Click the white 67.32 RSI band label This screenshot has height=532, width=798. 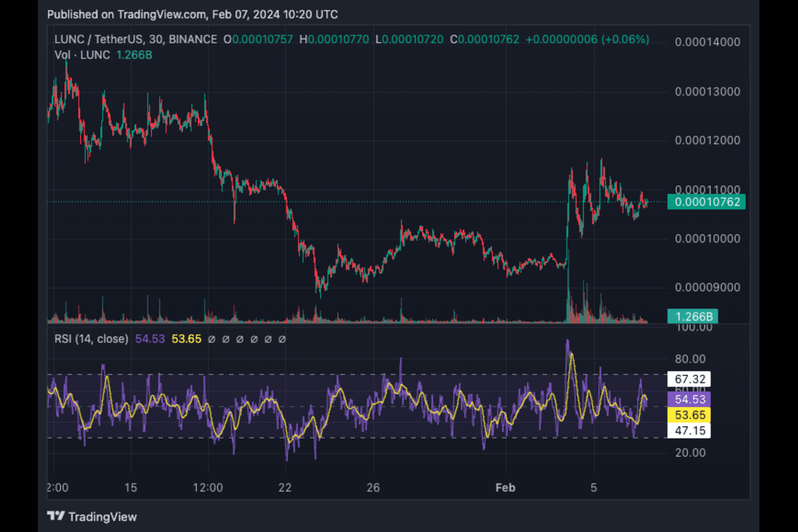pyautogui.click(x=689, y=379)
